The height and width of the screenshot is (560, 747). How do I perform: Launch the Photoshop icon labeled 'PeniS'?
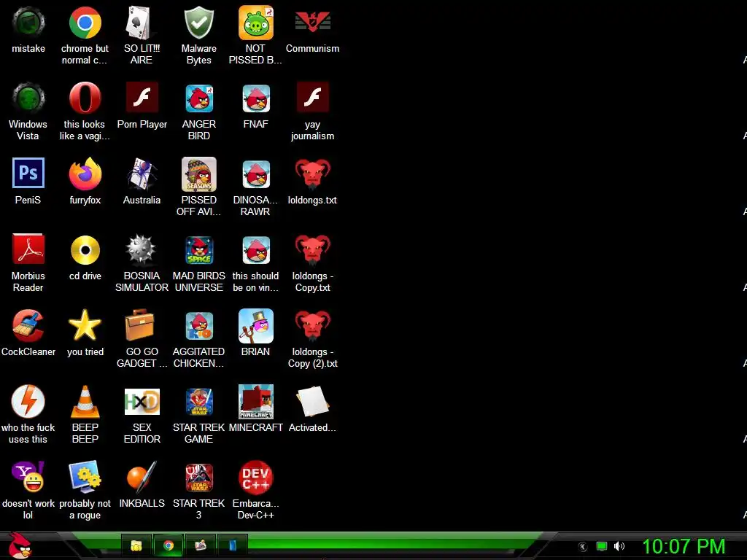28,173
